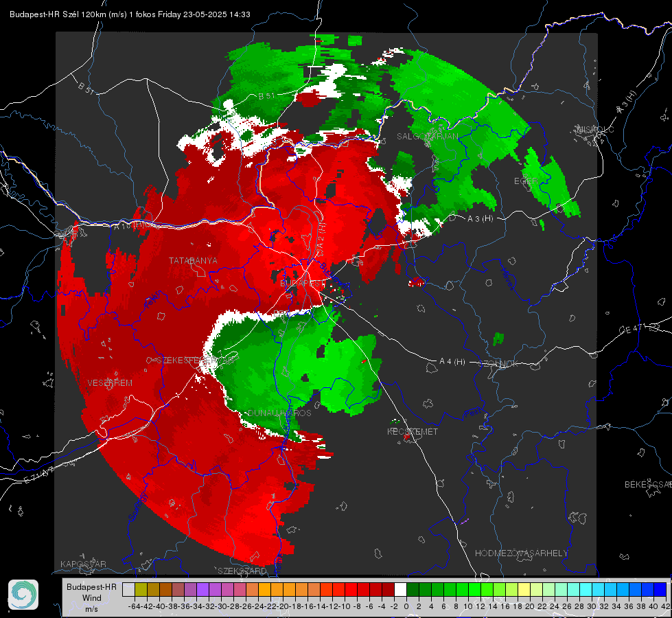This screenshot has height=618, width=672.
Task: Click the 'Heves' county label
Action: coord(507,279)
